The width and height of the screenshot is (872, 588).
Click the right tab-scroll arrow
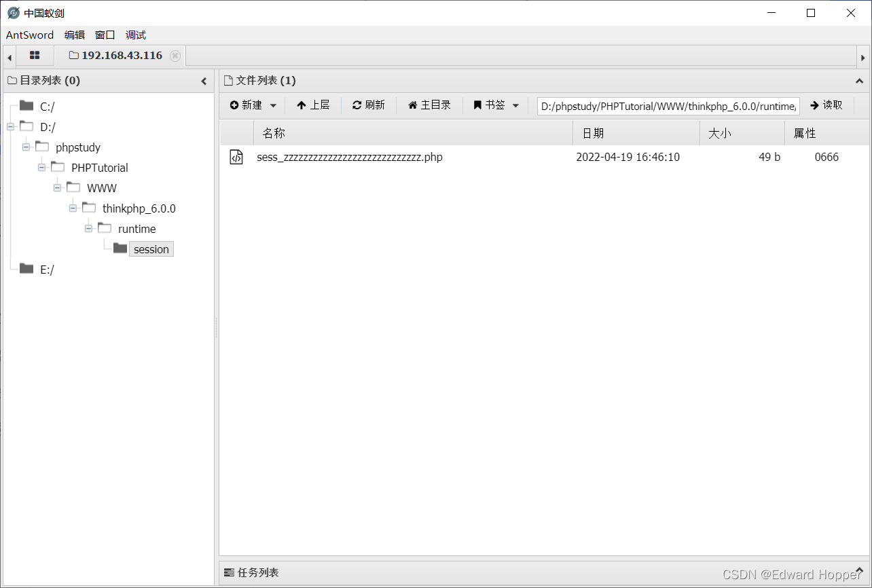[864, 56]
